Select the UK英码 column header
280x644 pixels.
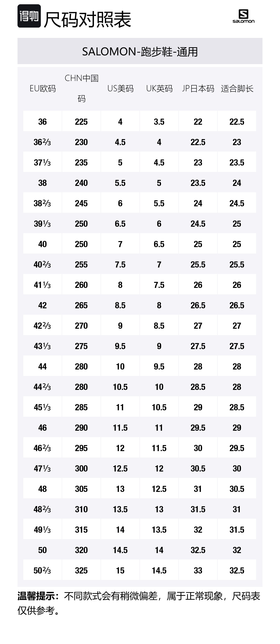(159, 89)
